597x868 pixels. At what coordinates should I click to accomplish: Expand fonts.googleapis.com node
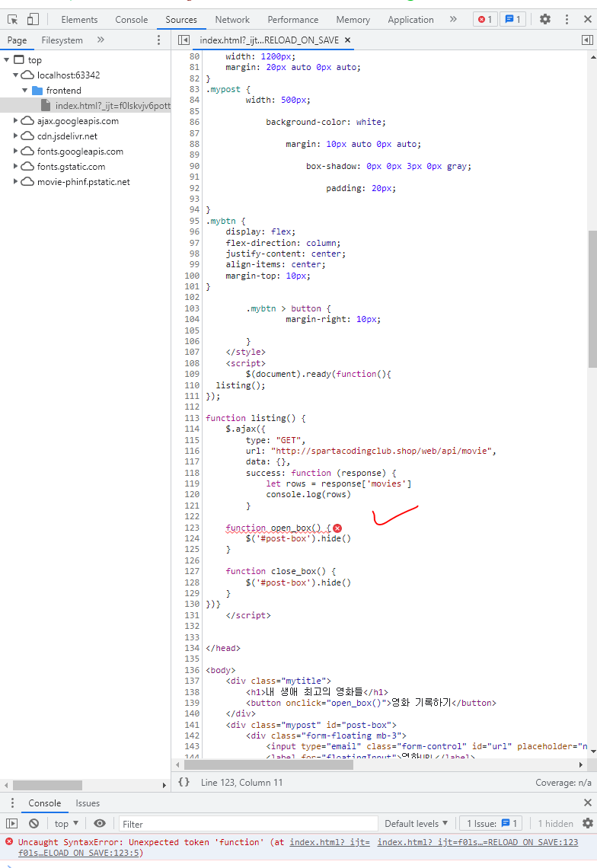[15, 151]
